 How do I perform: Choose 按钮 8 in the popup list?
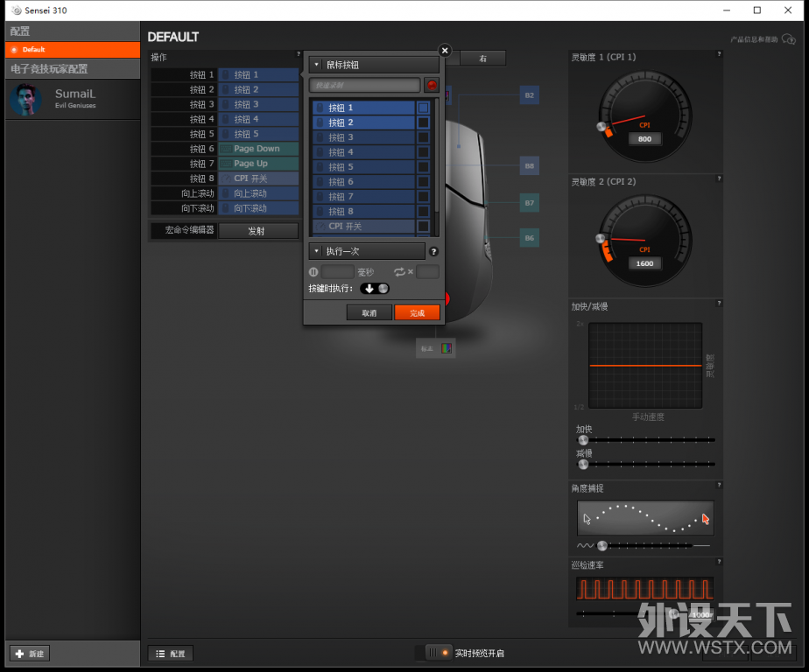tap(363, 212)
